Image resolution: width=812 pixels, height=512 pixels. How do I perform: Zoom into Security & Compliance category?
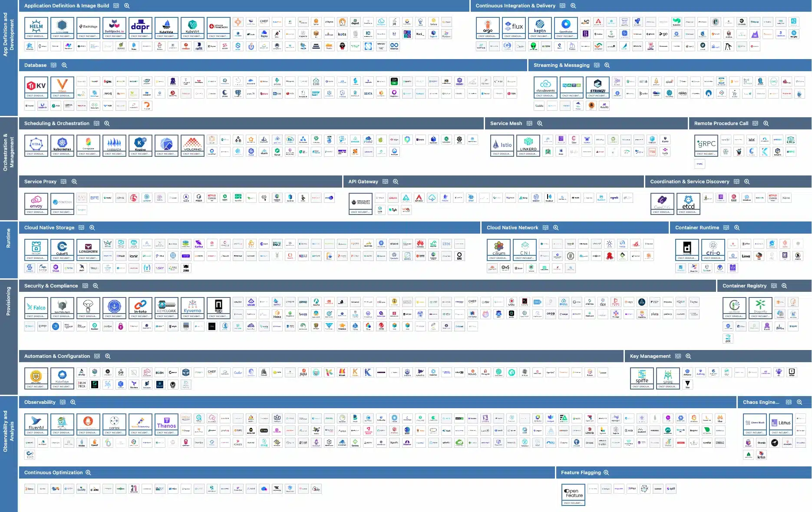pyautogui.click(x=96, y=286)
